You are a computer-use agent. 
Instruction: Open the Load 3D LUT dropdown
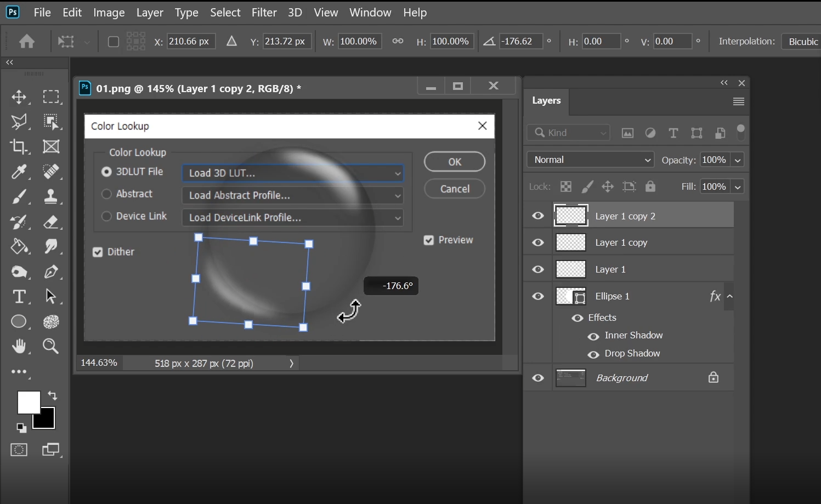point(293,173)
